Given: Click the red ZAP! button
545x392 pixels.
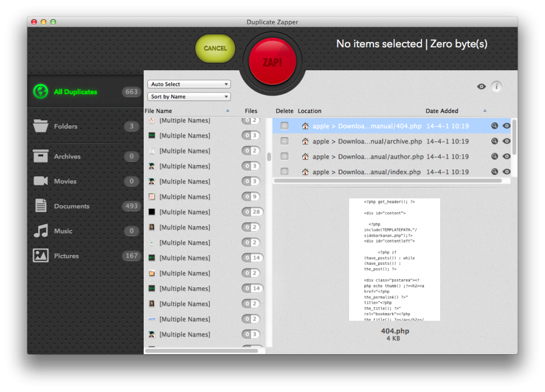Looking at the screenshot, I should click(272, 62).
